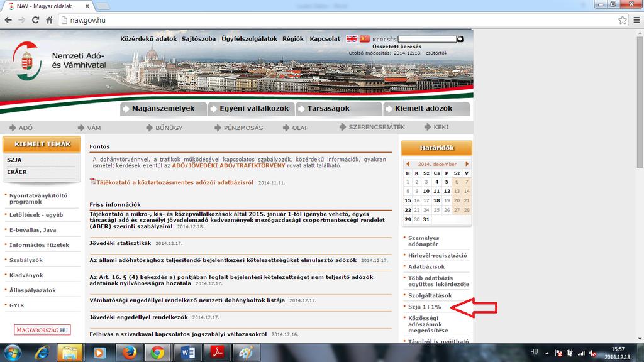Open File Explorer from the taskbar
Viewport: 644px width, 362px height.
coord(70,353)
